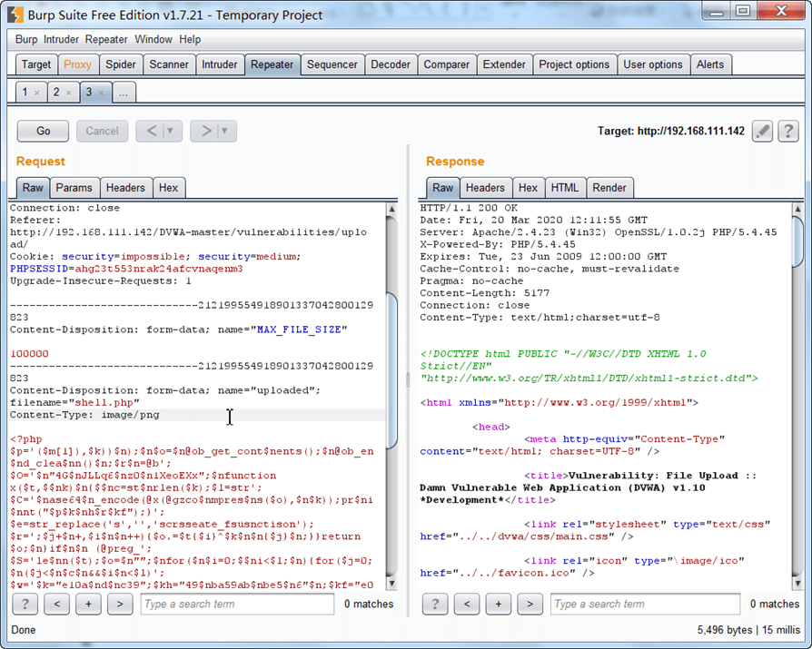
Task: Click the request pane scrollbar thumb
Action: point(392,370)
